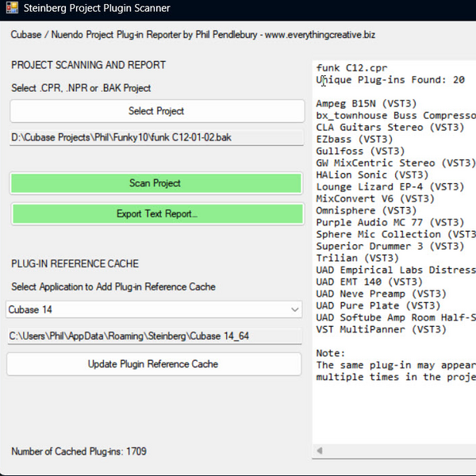Screen dimensions: 476x476
Task: Select the 'Sphere Mic Collection' line
Action: point(396,234)
